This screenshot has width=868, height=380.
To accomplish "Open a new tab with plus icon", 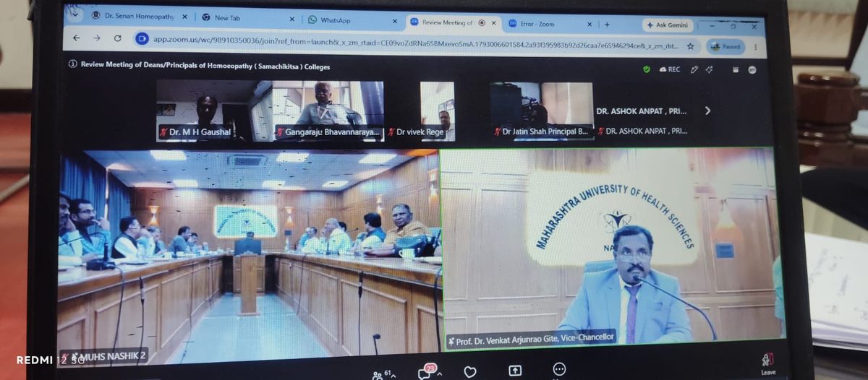I will 607,25.
